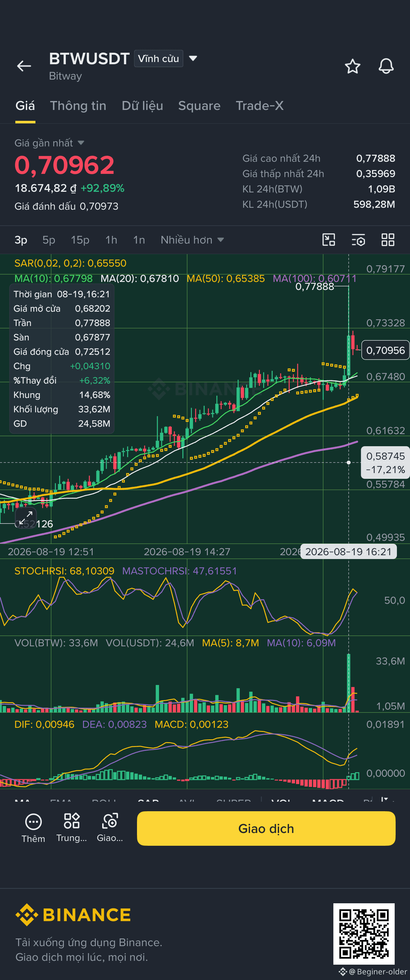Open the Thêm more options icon
This screenshot has height=980, width=410.
click(33, 828)
